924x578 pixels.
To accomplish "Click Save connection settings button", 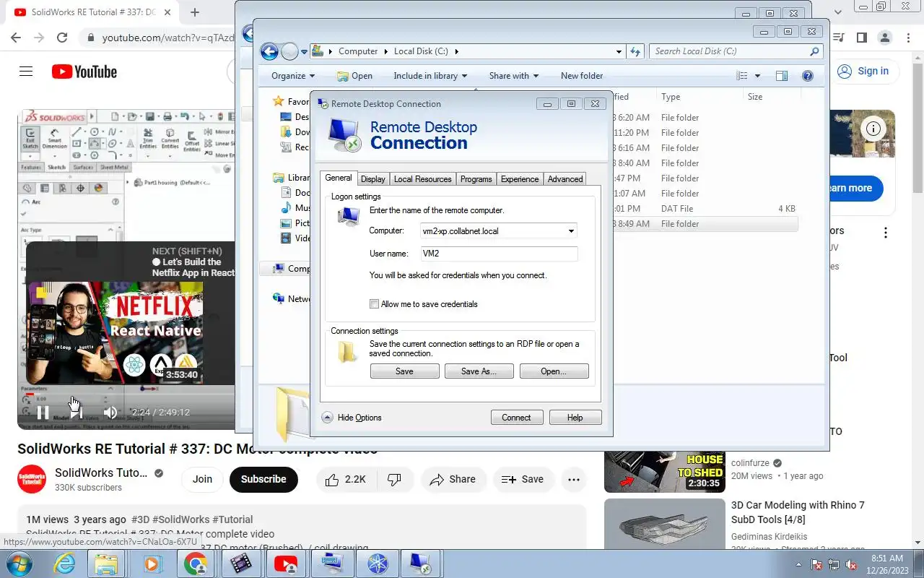I will (404, 371).
